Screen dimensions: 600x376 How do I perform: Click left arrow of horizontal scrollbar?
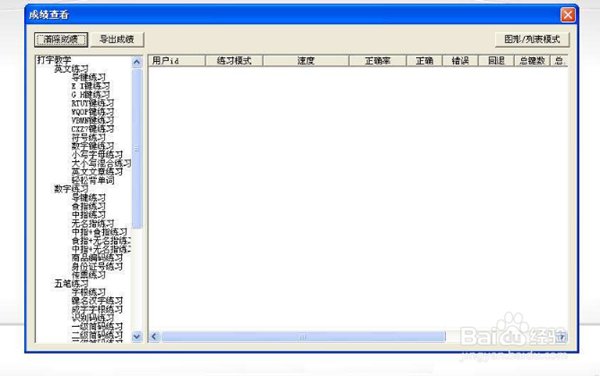click(154, 337)
